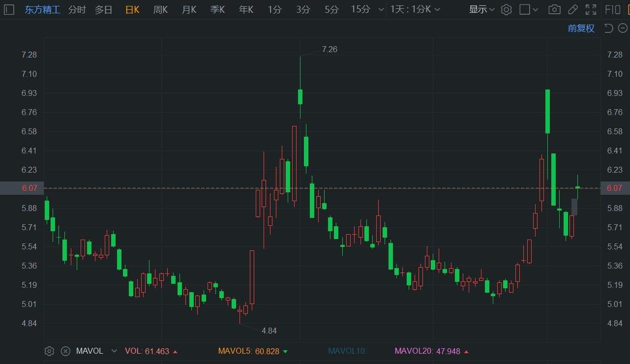630x364 pixels.
Task: Switch to 月K monthly chart
Action: [x=189, y=9]
